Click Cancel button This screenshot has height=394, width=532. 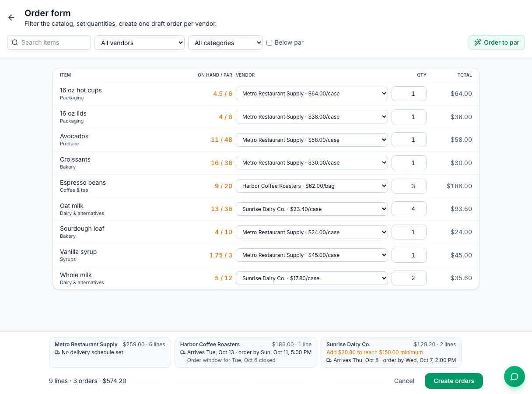(x=404, y=381)
